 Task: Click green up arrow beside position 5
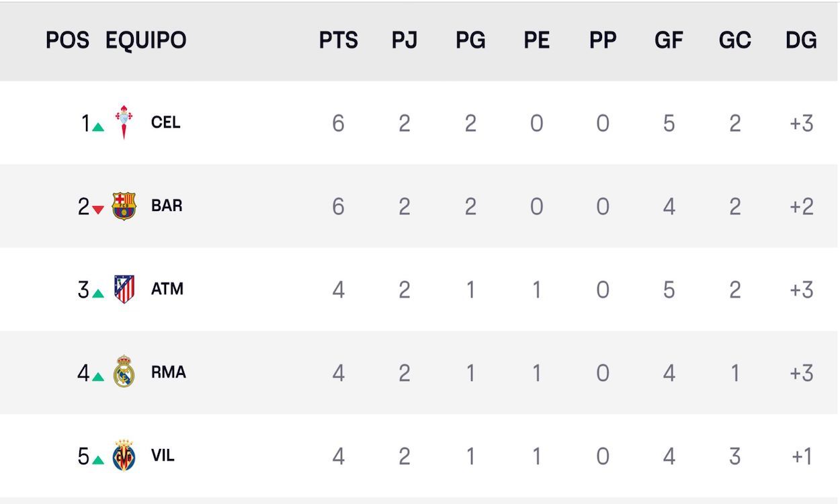coord(98,460)
